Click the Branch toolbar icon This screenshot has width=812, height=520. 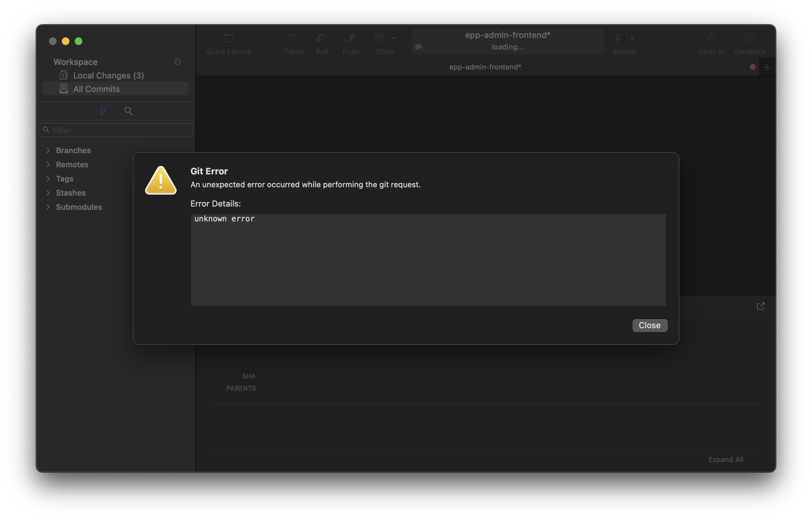[618, 38]
